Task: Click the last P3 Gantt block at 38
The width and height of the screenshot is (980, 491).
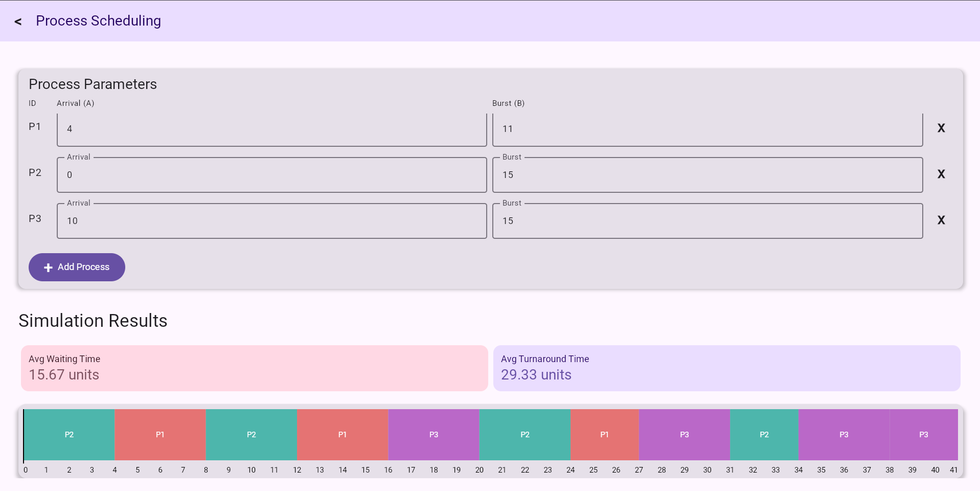Action: (924, 435)
